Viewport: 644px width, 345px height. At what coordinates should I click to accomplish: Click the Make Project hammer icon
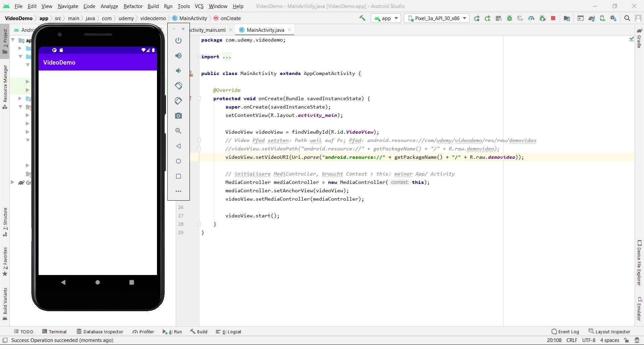pyautogui.click(x=362, y=18)
